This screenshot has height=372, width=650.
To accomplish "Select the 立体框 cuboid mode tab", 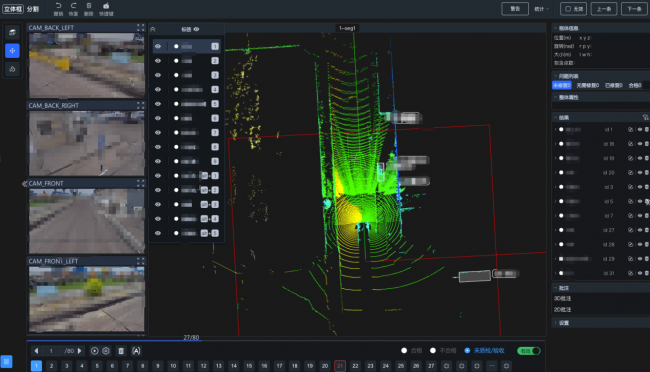I will (12, 9).
